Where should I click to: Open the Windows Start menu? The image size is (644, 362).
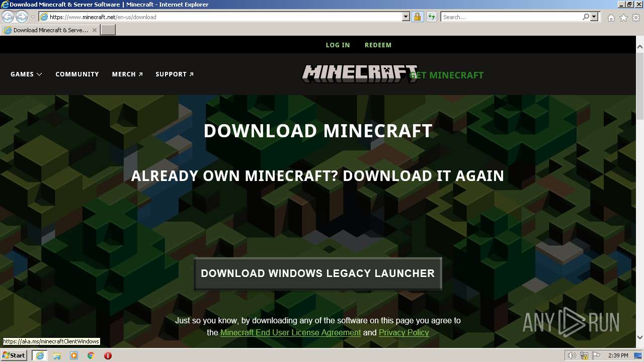point(14,355)
